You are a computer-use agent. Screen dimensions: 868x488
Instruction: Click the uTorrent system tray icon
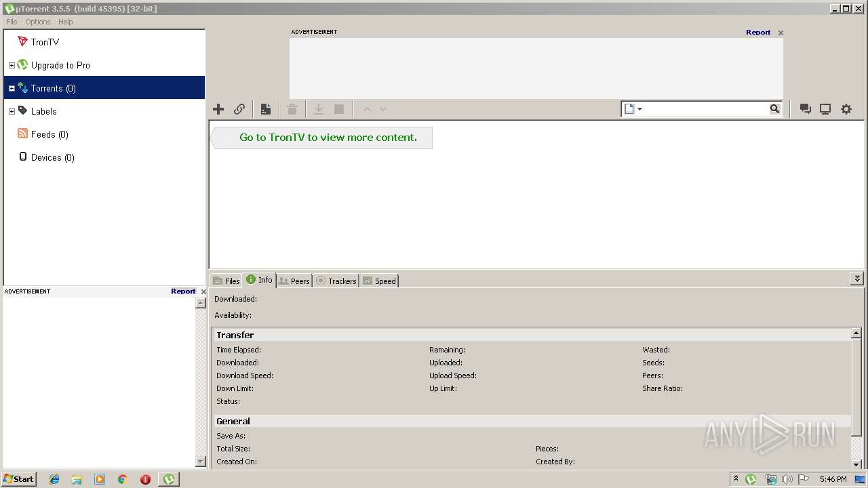click(x=751, y=479)
